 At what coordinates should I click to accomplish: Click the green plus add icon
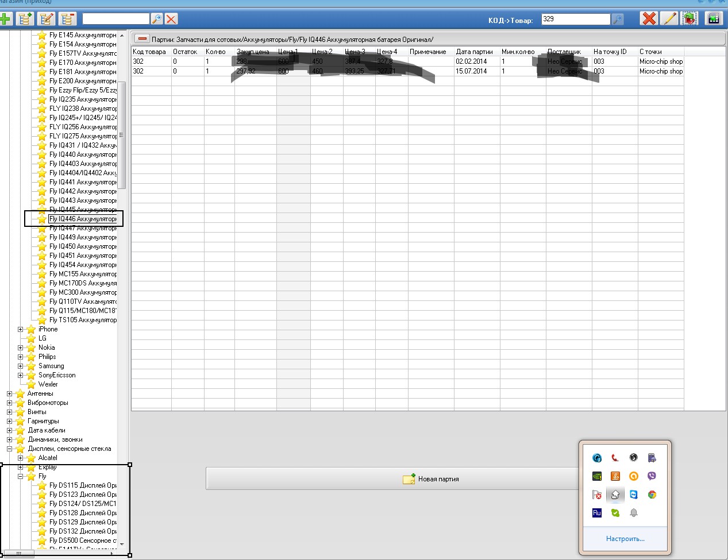[x=6, y=19]
